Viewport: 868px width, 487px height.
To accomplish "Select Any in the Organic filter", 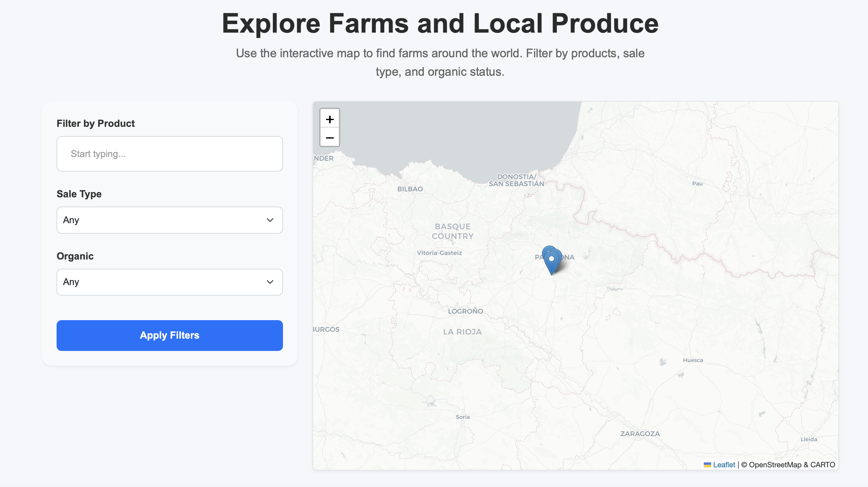I will point(169,282).
